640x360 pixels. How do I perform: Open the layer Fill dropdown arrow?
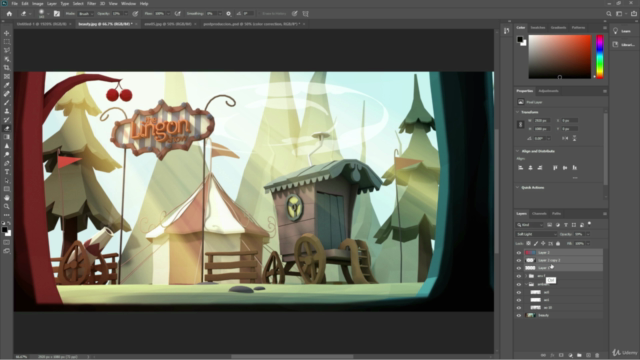click(588, 244)
